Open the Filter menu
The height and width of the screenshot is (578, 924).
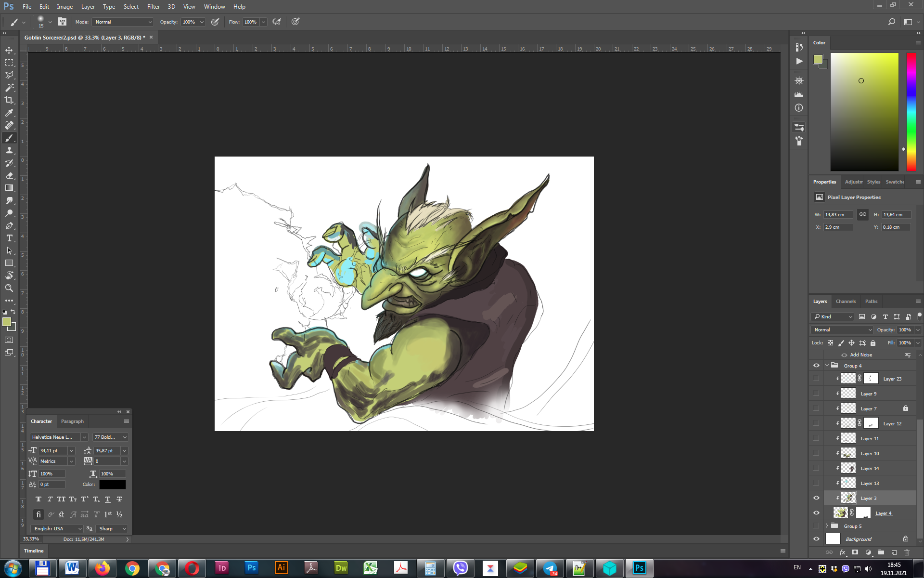click(x=153, y=7)
